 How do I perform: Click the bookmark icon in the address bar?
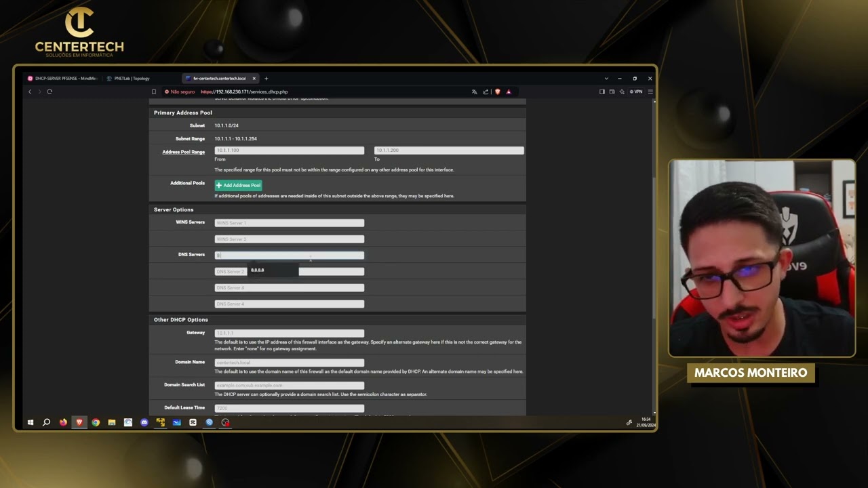click(x=154, y=91)
